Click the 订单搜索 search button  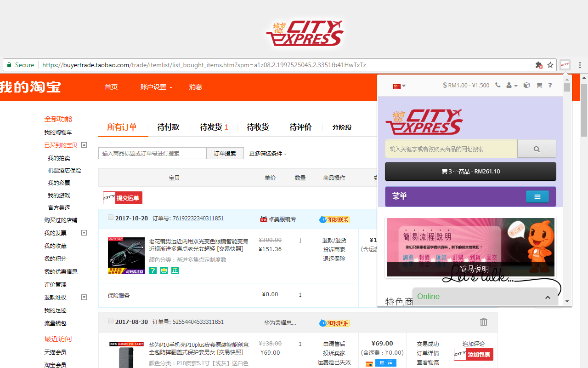pyautogui.click(x=225, y=153)
